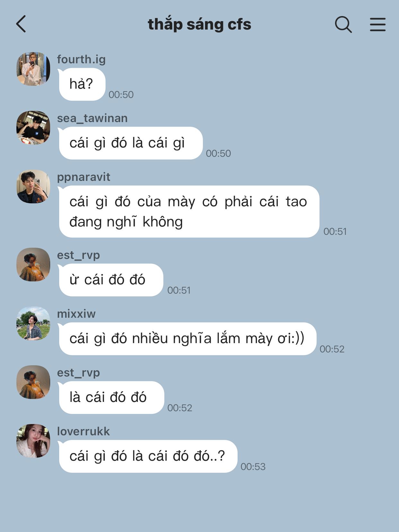Select the "cái gì đó là cái đó đó..?" message
399x532 pixels.
point(148,456)
